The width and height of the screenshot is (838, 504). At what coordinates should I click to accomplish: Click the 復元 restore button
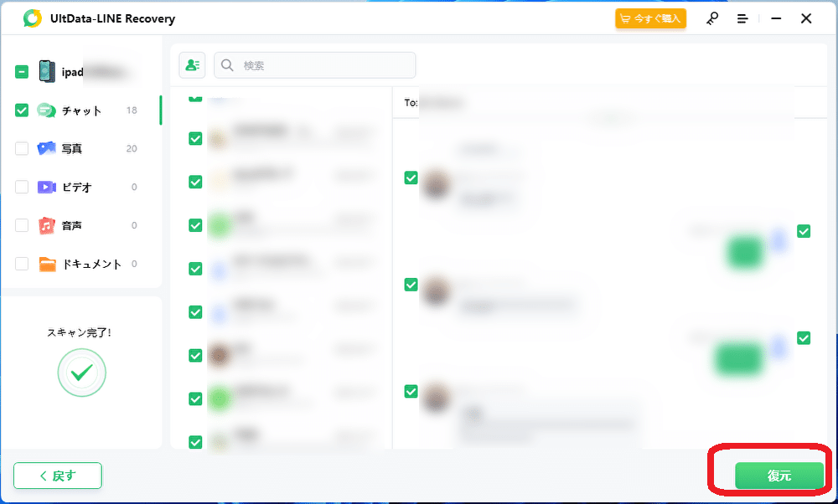coord(779,476)
